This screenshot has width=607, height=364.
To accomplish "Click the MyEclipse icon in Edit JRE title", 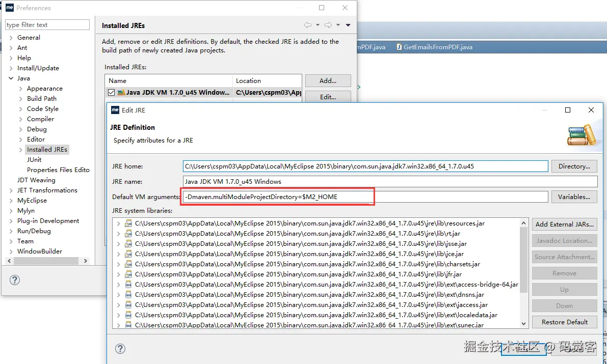I will (x=115, y=110).
